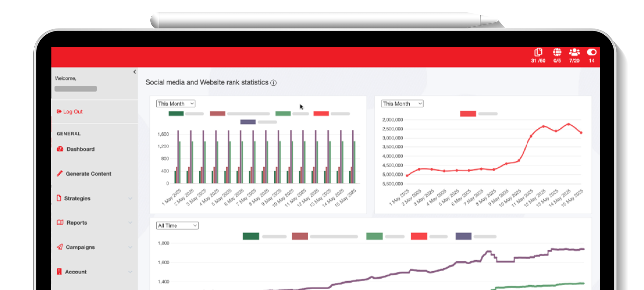Toggle red series in the line chart legend
644x290 pixels.
[x=468, y=114]
